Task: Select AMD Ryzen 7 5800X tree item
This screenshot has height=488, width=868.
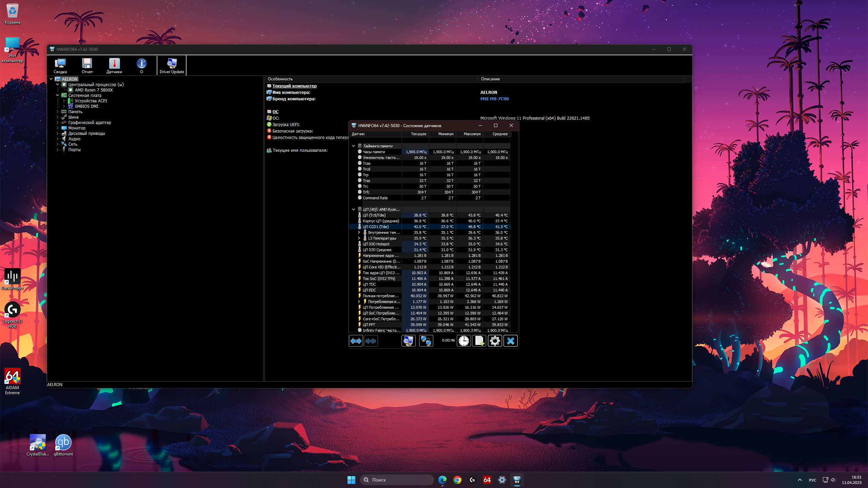Action: (x=94, y=90)
